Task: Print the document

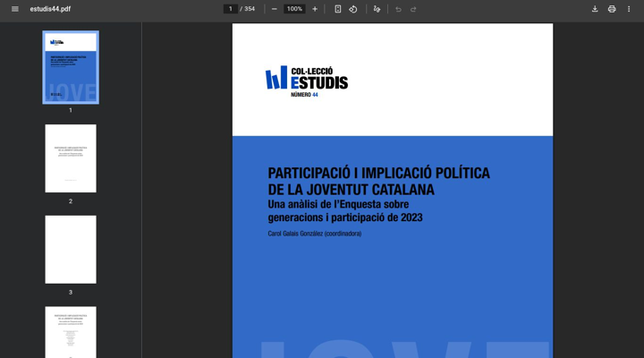Action: pyautogui.click(x=612, y=9)
